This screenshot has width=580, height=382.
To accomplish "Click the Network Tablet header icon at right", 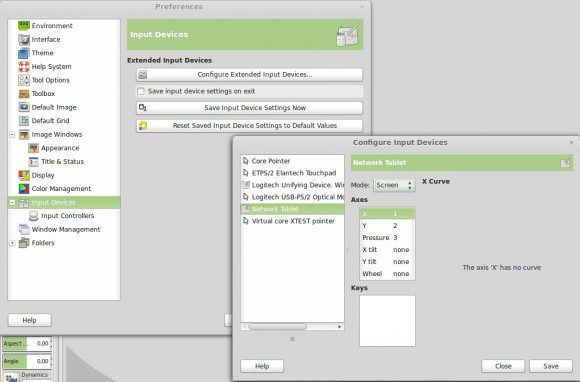I will pyautogui.click(x=565, y=163).
